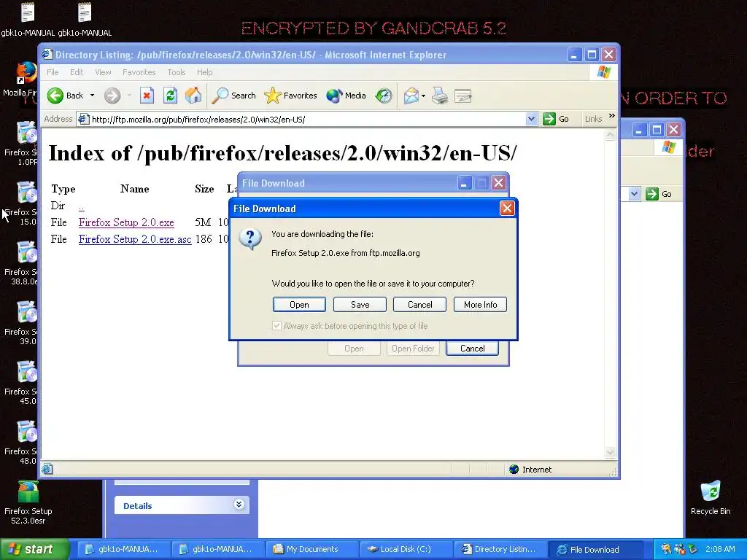Click the More Info button
This screenshot has height=560, width=747.
[x=480, y=305]
